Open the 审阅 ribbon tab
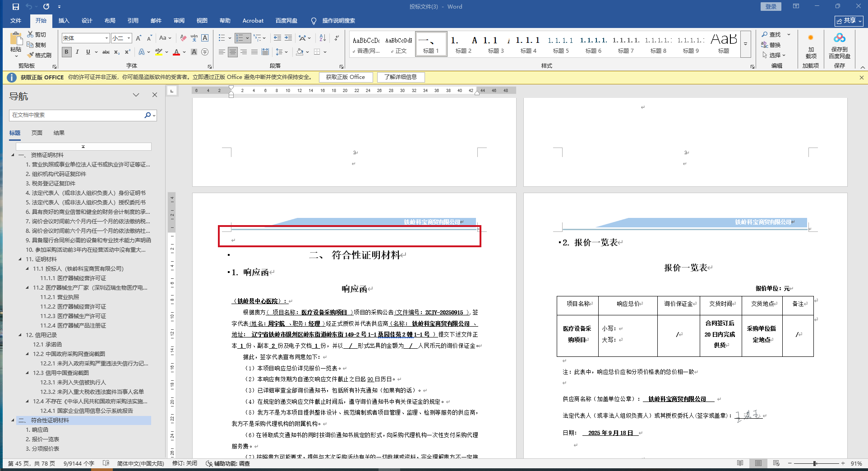The width and height of the screenshot is (868, 471). point(179,21)
